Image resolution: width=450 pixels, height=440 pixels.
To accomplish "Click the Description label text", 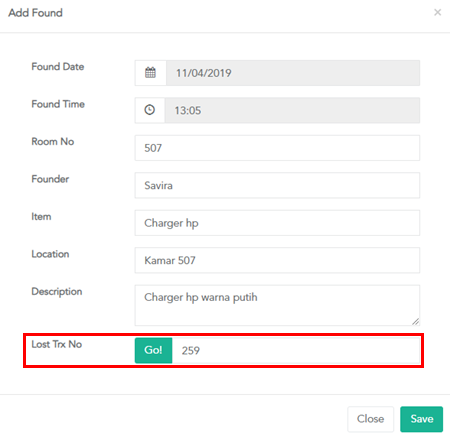I will point(57,292).
